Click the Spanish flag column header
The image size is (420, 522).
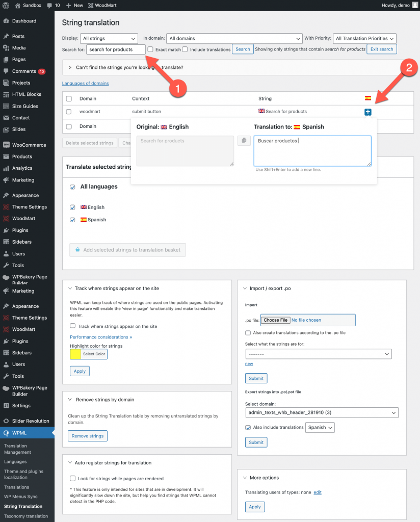click(x=367, y=98)
